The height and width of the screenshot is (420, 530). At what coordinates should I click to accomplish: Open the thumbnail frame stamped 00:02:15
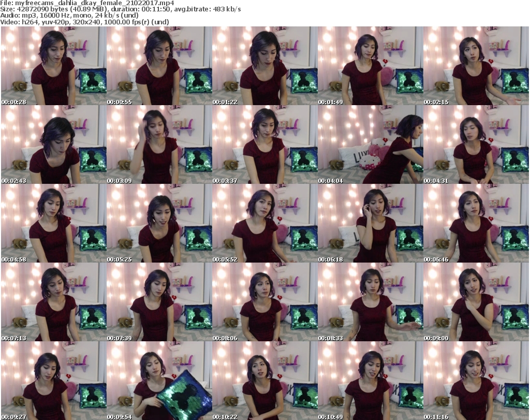(476, 66)
